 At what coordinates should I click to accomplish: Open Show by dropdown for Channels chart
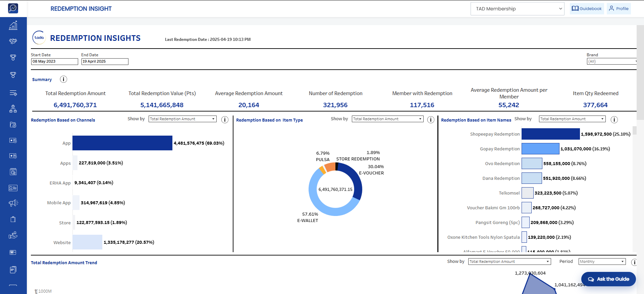point(182,119)
